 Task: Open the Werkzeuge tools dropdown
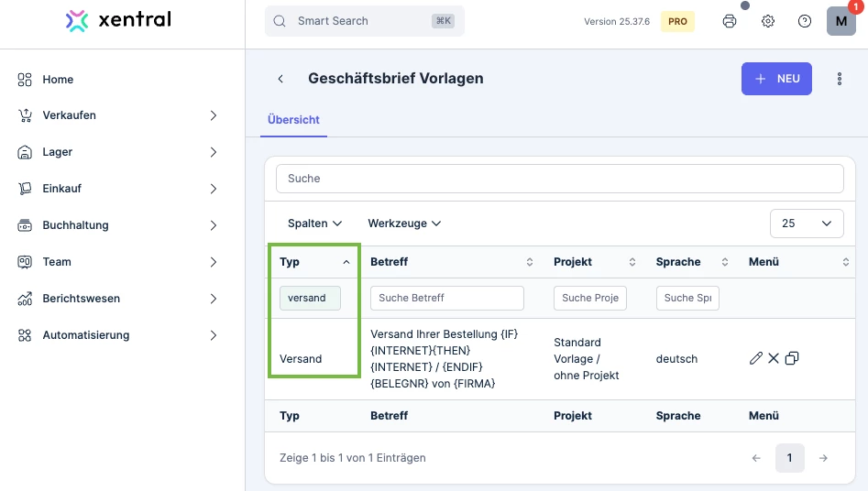click(x=404, y=223)
